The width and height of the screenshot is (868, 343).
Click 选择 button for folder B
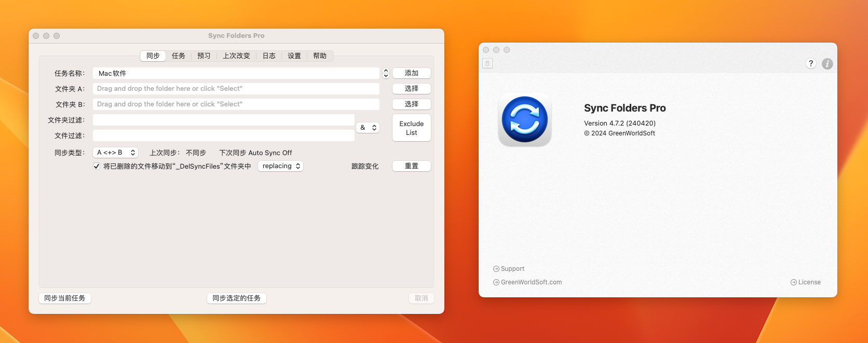point(412,104)
